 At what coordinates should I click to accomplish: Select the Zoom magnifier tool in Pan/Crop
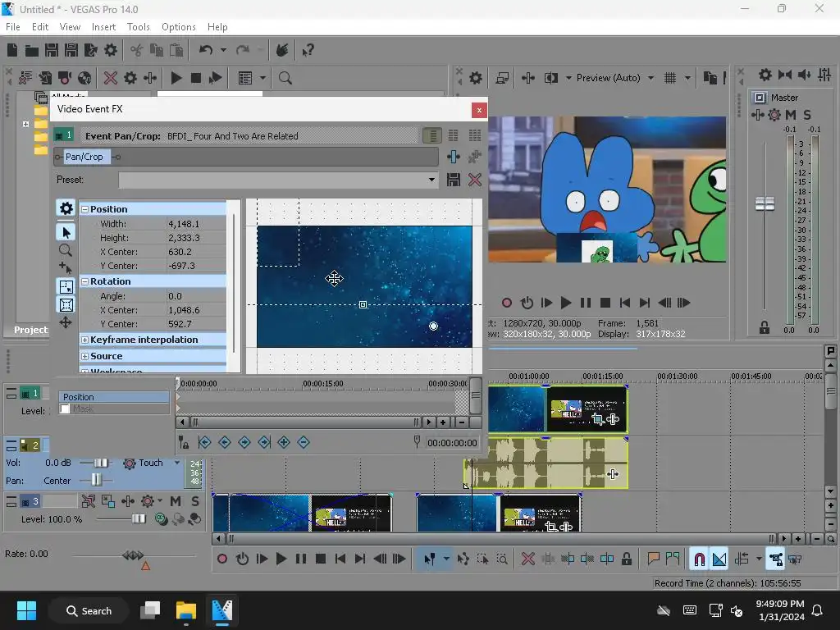[x=66, y=250]
